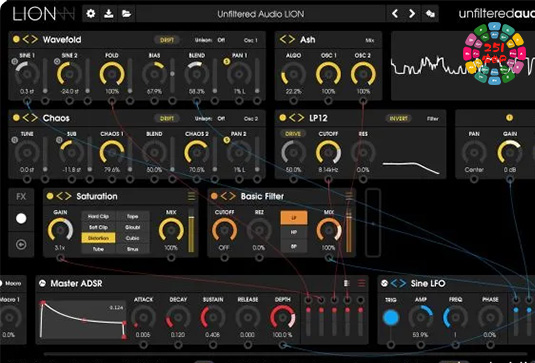Toggle the Chaos oscillator power dot
The image size is (535, 363).
(16, 118)
